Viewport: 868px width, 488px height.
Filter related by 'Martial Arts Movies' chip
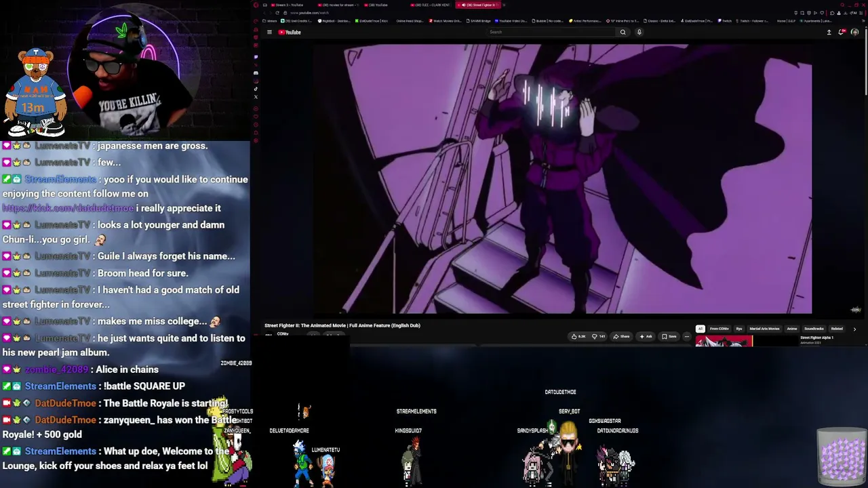(x=764, y=329)
